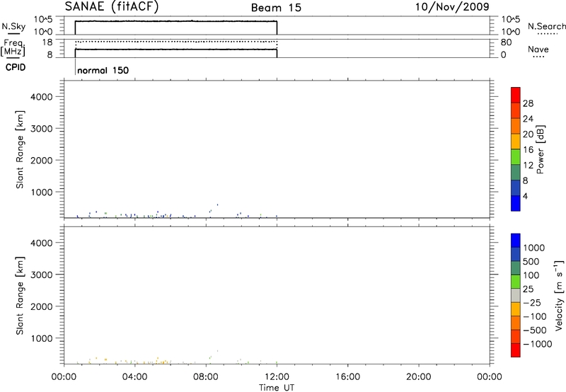This screenshot has width=566, height=392.
Task: Click the grey swatch in Velocity colorbar
Action: coord(516,295)
